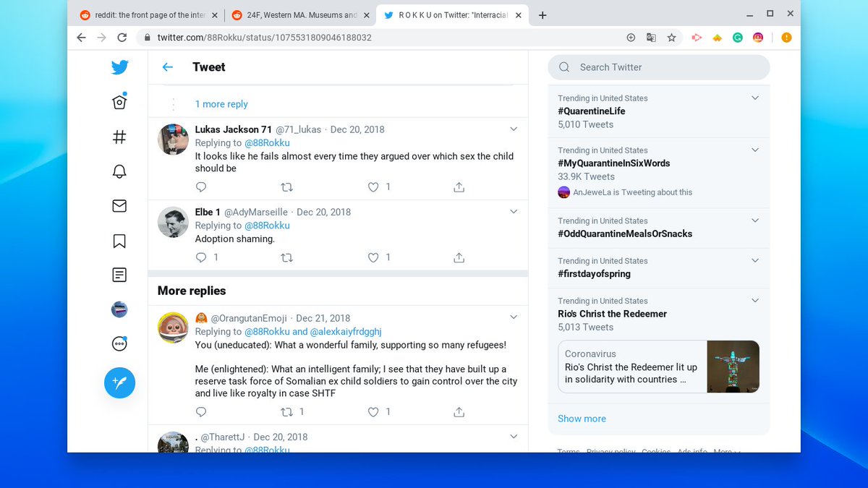Click 'Show more' under trends
Image resolution: width=868 pixels, height=488 pixels.
582,419
